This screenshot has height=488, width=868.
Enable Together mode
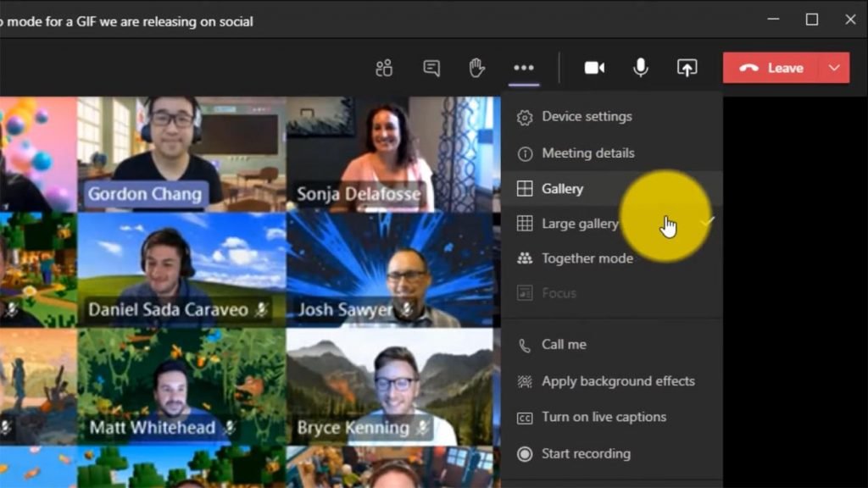pos(587,258)
